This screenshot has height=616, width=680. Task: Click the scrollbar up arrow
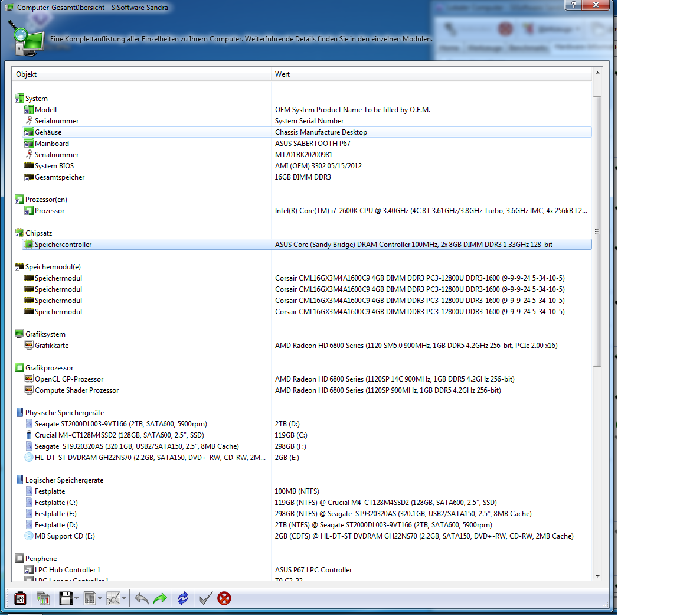(597, 73)
